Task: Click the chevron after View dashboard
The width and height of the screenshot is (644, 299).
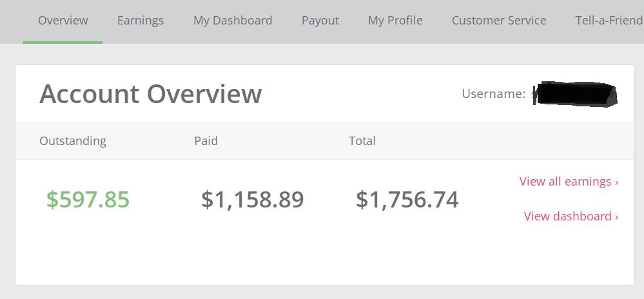Action: [x=616, y=217]
